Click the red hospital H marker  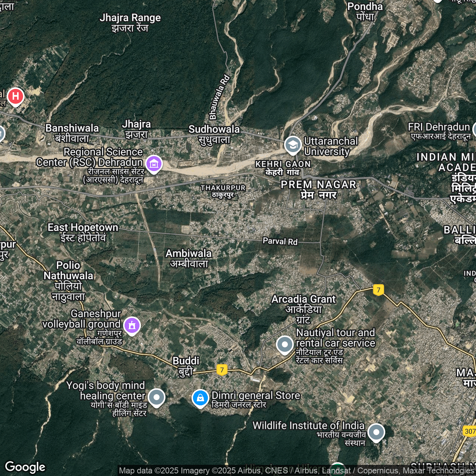click(x=15, y=96)
